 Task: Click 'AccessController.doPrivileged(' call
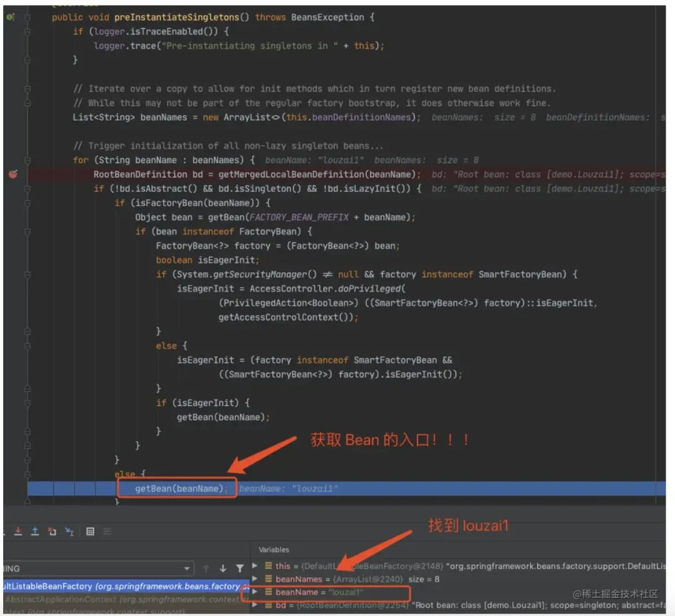pos(327,289)
